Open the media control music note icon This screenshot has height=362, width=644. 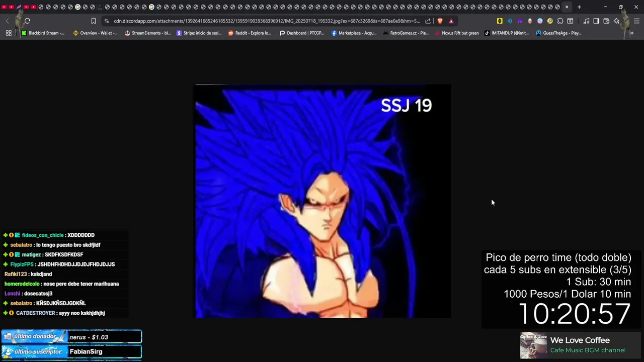[586, 21]
